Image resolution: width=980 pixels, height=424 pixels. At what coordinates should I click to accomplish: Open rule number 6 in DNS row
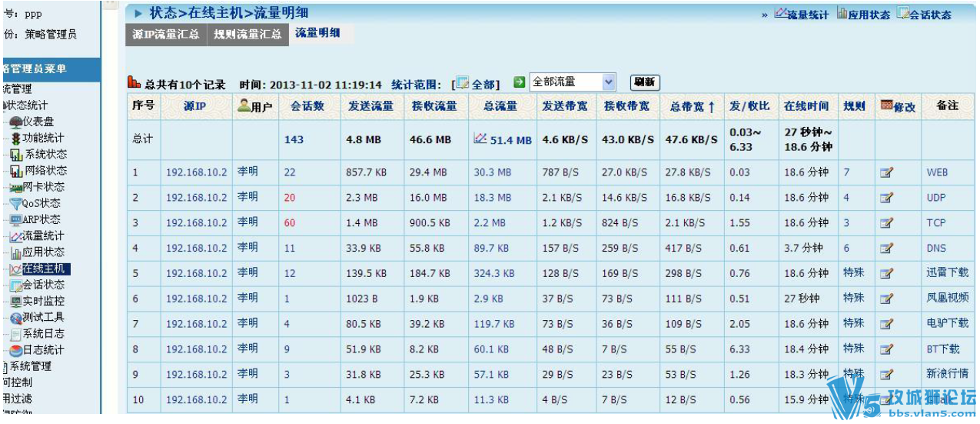point(846,248)
